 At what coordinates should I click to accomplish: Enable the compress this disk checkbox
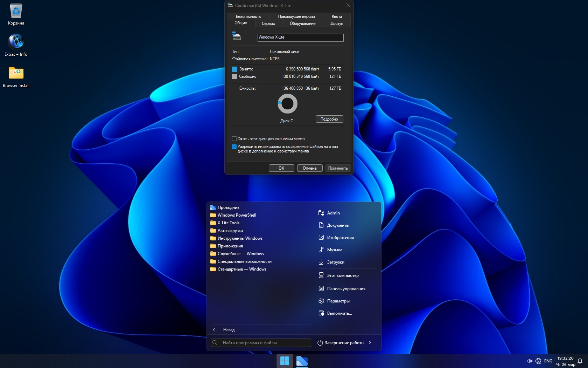pyautogui.click(x=234, y=139)
